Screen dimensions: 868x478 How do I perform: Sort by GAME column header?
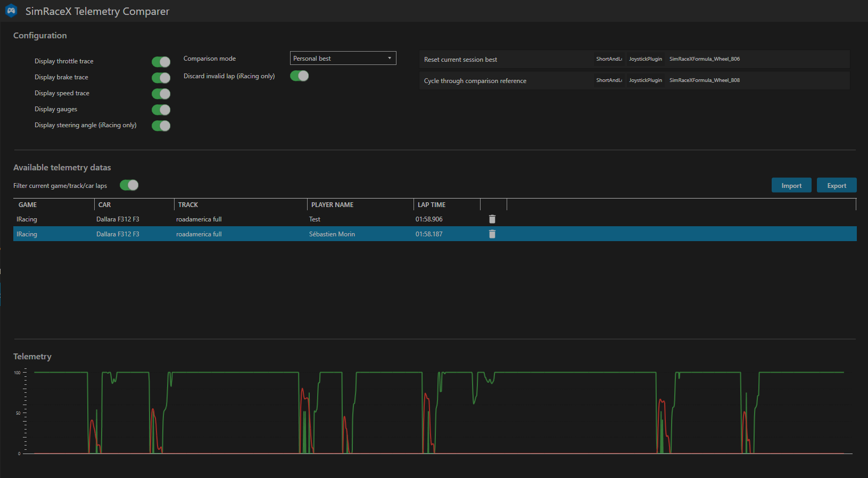tap(54, 205)
